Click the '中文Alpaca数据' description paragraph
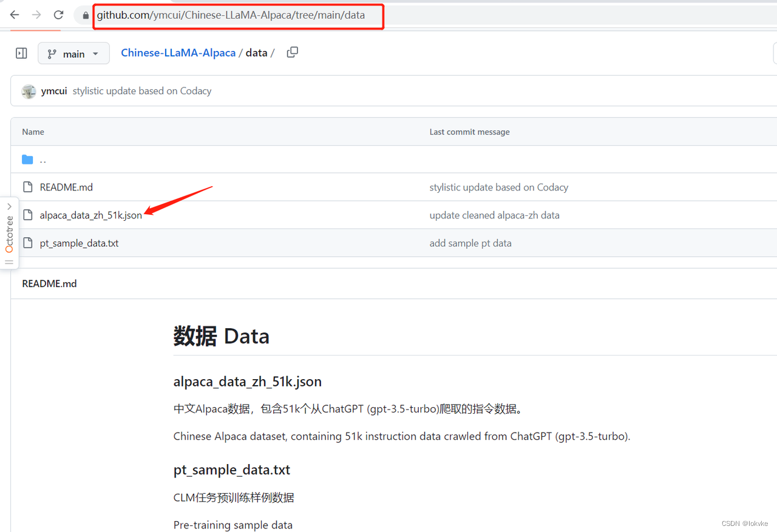The image size is (777, 532). (x=349, y=409)
